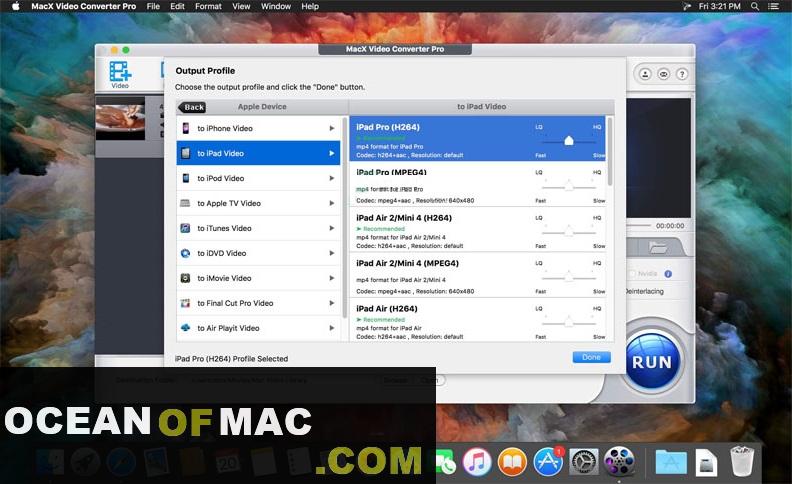Adjust iPad Pro (MPEG4) quality slider
This screenshot has height=484, width=792.
[569, 186]
